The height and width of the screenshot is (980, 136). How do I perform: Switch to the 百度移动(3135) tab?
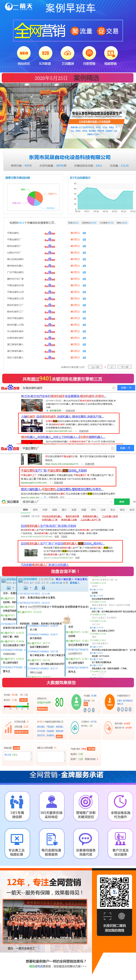89,223
